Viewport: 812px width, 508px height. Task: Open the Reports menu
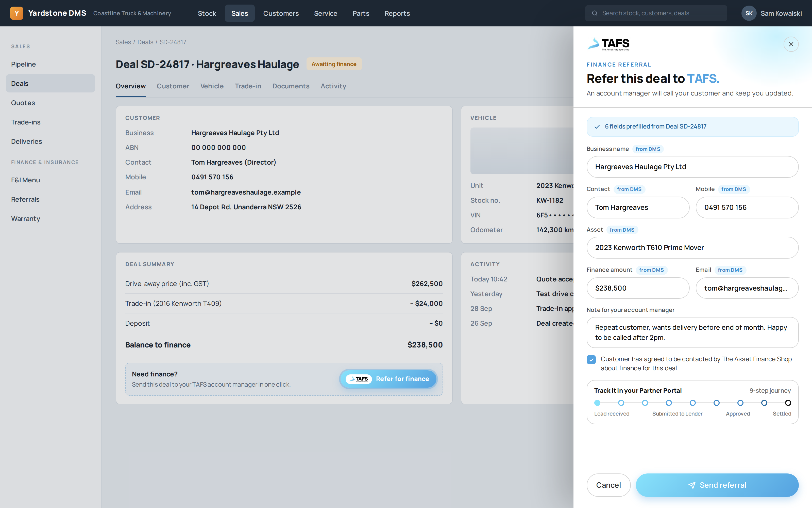click(397, 13)
